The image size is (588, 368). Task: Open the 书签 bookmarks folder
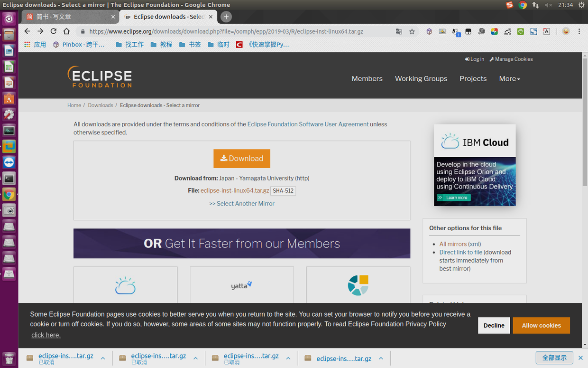190,45
